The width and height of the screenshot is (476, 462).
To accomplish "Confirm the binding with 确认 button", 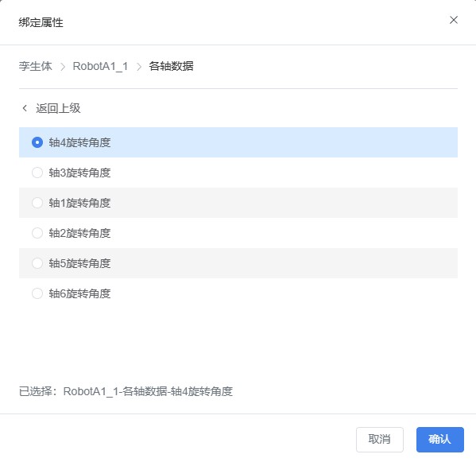I will point(440,440).
